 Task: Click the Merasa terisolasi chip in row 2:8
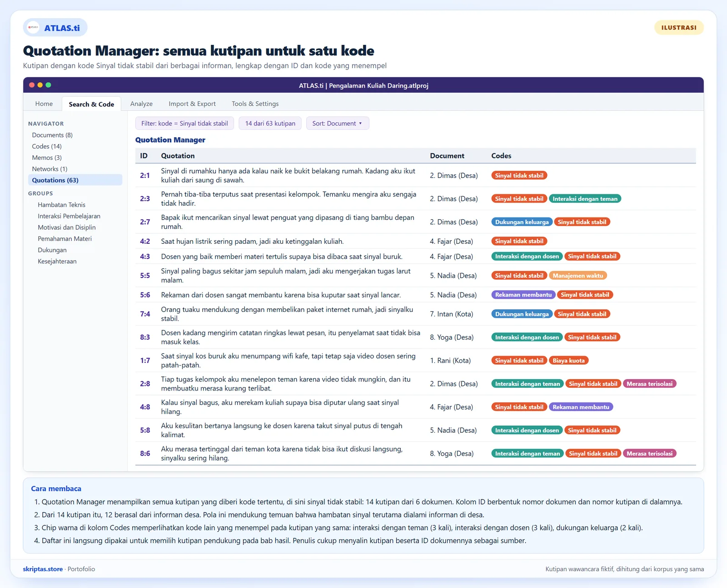click(x=649, y=384)
